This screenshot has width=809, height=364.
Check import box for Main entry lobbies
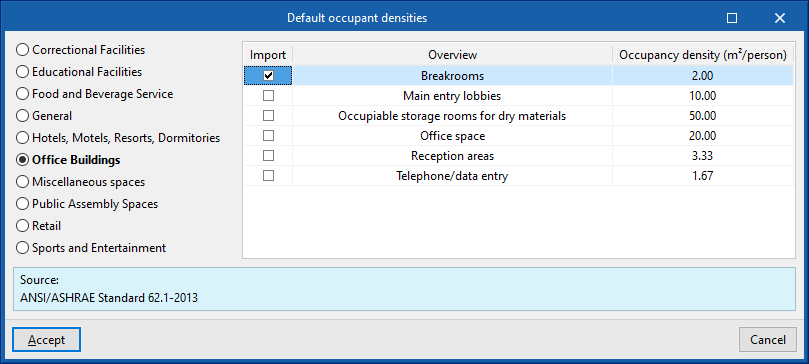[268, 96]
